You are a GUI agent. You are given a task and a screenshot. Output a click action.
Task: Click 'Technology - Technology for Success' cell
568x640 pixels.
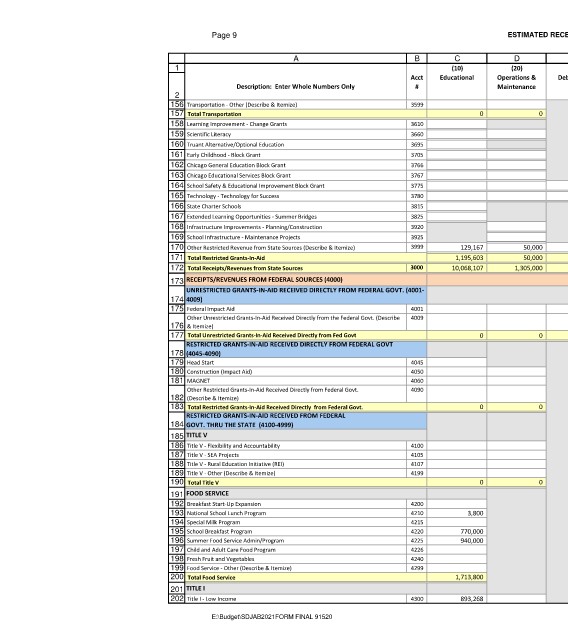[x=296, y=196]
